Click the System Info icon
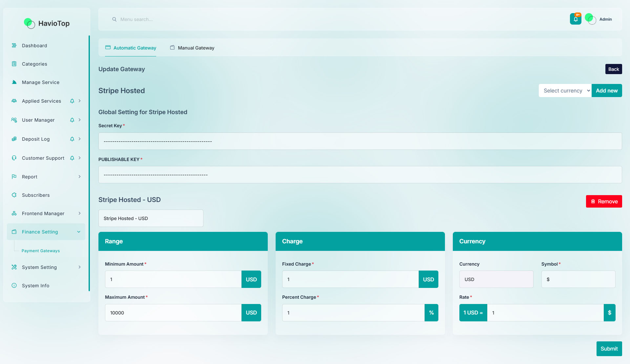This screenshot has height=364, width=630. [x=14, y=286]
